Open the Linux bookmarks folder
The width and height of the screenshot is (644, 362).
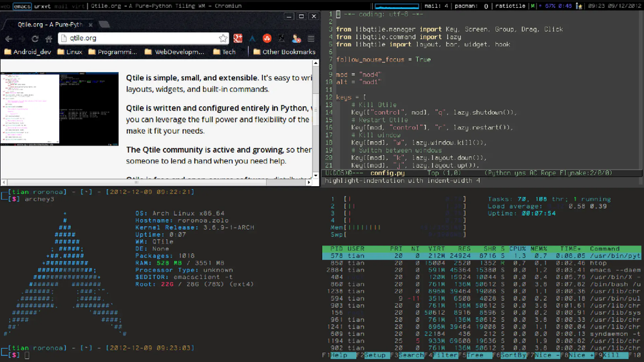click(x=70, y=52)
